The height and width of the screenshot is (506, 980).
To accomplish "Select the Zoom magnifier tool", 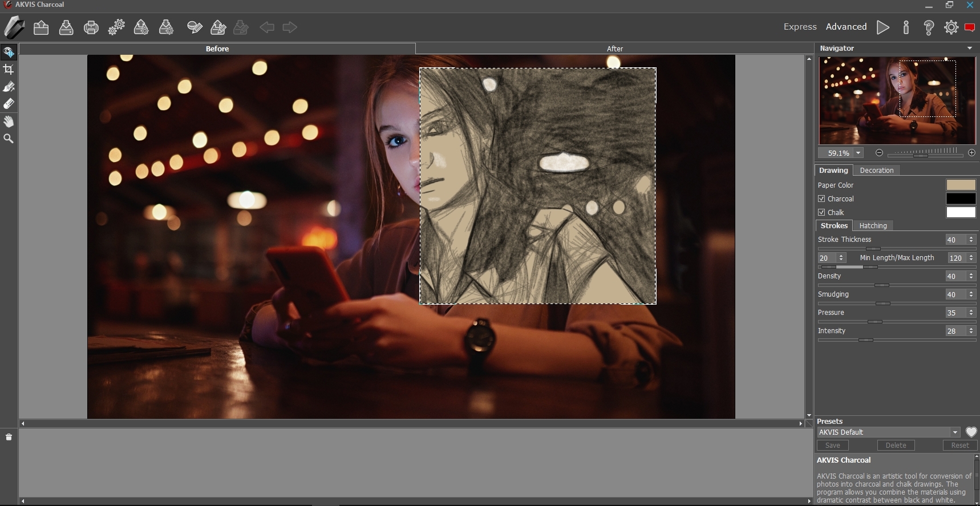I will pyautogui.click(x=9, y=139).
